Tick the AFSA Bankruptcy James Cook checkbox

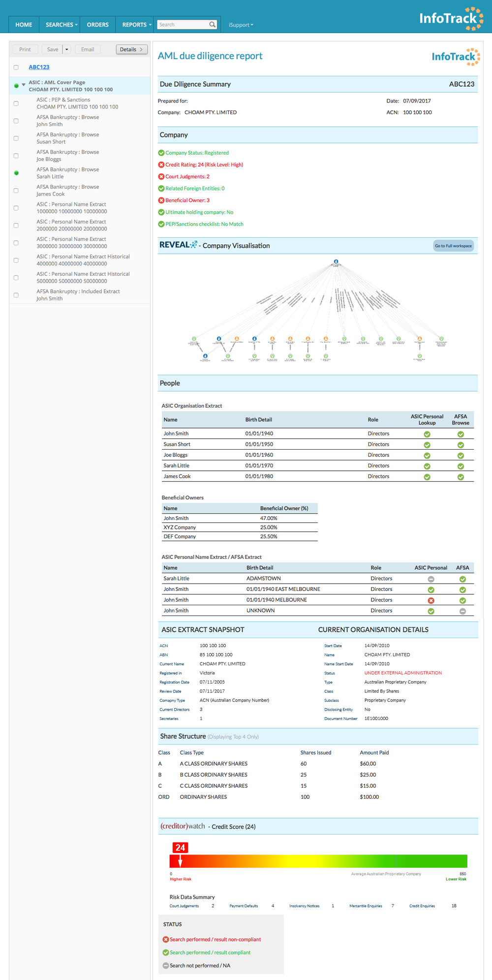click(x=16, y=191)
